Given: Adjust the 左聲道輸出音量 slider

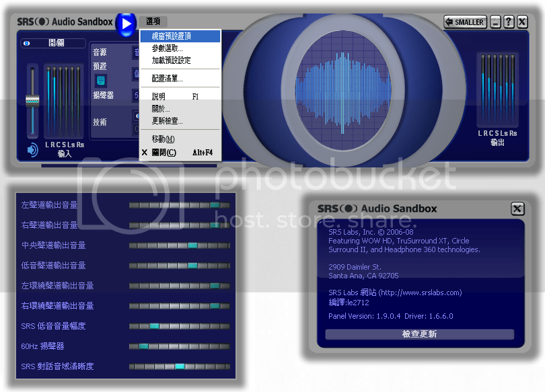Looking at the screenshot, I should click(x=180, y=205).
